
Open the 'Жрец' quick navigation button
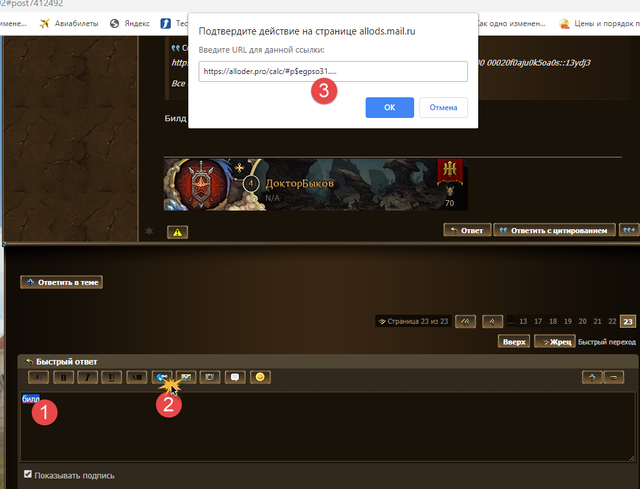point(555,341)
